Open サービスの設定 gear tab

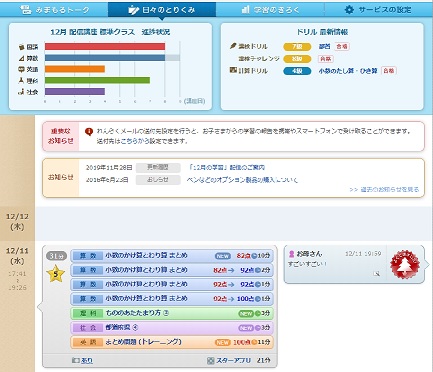378,9
